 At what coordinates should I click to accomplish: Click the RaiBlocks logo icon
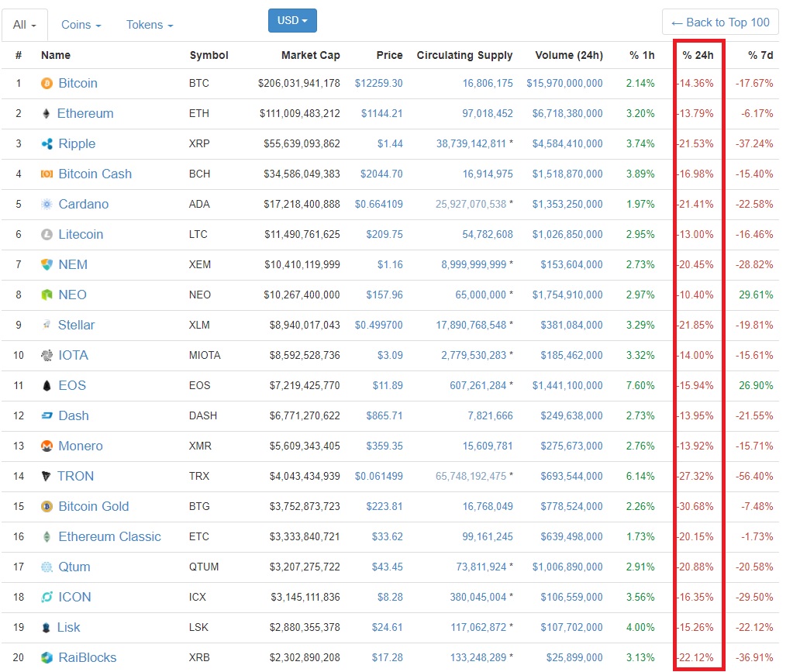pos(47,657)
